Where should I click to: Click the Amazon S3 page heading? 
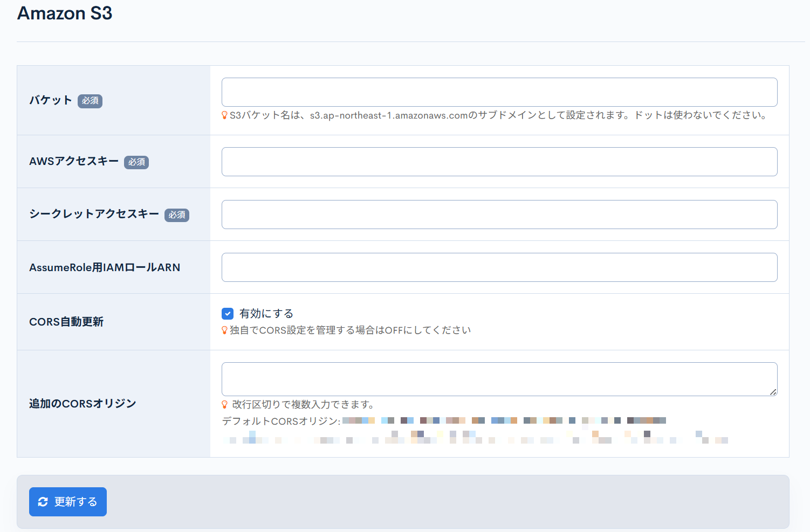[64, 13]
